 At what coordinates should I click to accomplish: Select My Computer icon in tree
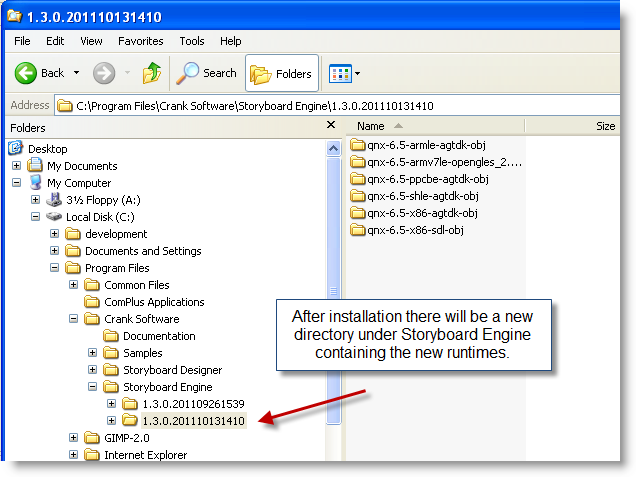36,182
